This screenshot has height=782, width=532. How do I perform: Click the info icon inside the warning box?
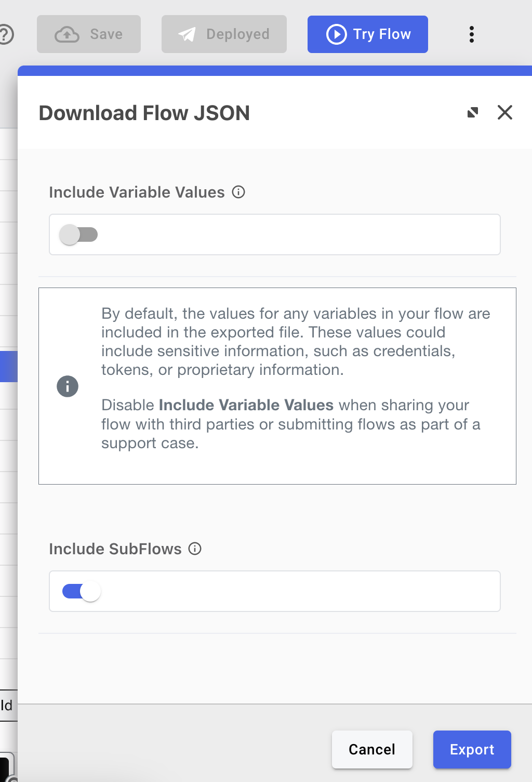(67, 386)
